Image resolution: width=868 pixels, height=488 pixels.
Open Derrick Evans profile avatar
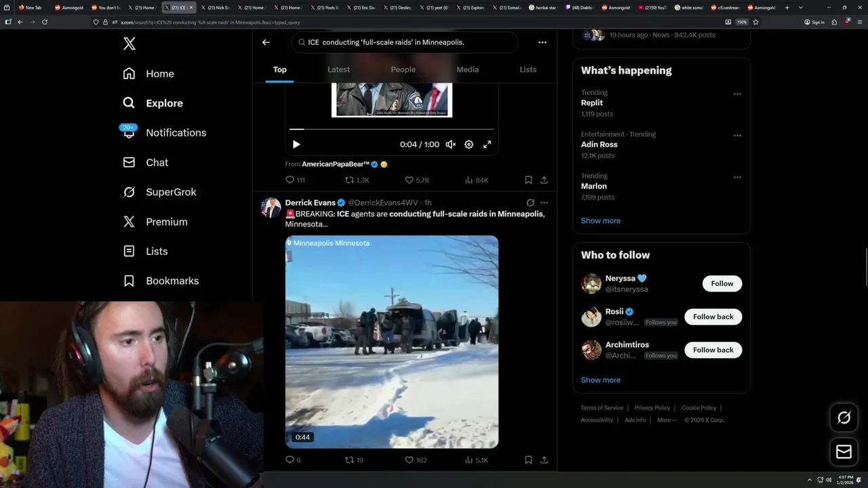pyautogui.click(x=271, y=207)
